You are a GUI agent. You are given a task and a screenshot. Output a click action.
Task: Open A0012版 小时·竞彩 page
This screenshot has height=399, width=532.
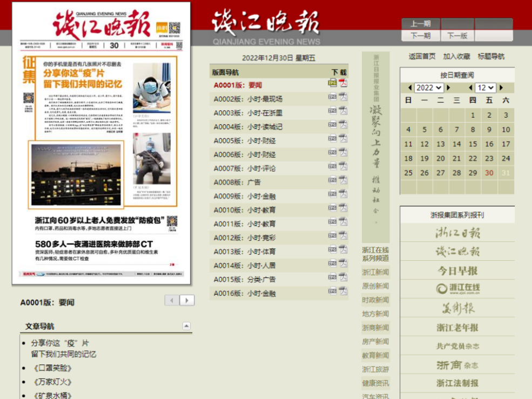(x=245, y=238)
